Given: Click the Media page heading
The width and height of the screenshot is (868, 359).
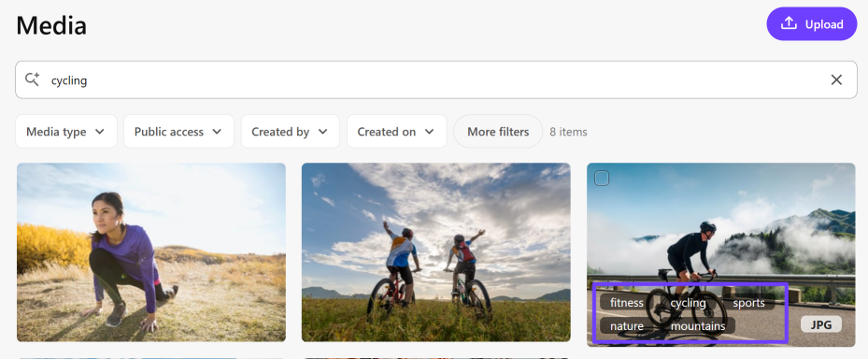Looking at the screenshot, I should coord(51,25).
